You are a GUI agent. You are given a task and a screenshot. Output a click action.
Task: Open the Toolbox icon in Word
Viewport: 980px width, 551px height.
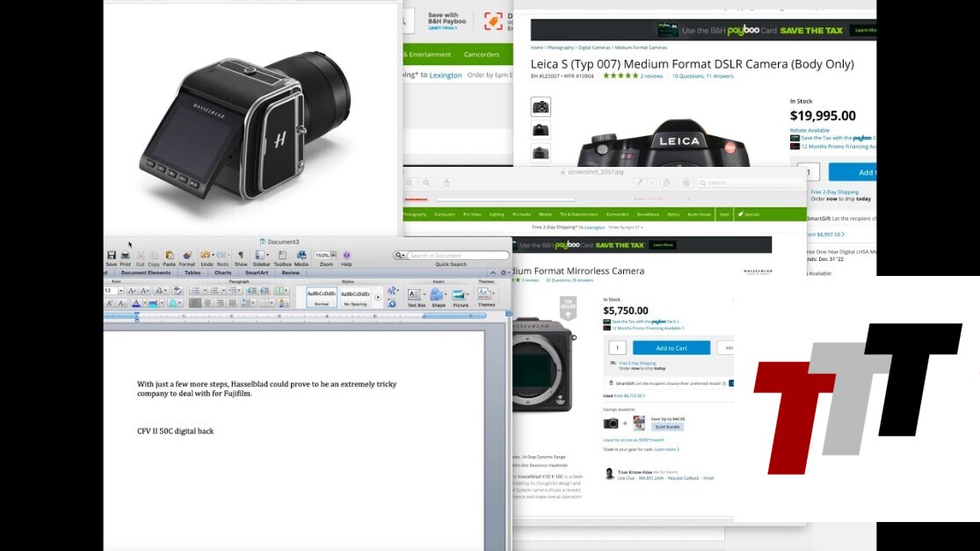tap(282, 256)
